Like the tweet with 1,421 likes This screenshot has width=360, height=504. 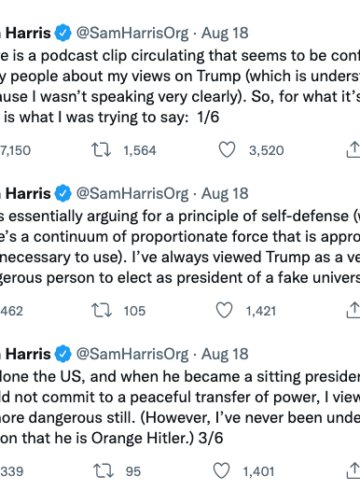(x=224, y=310)
